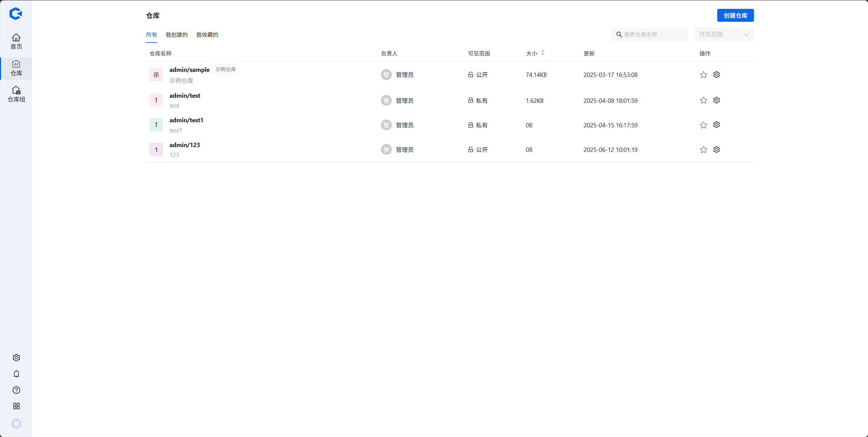Toggle favorite star for admin/sample
Viewport: 868px width, 437px height.
pos(704,75)
